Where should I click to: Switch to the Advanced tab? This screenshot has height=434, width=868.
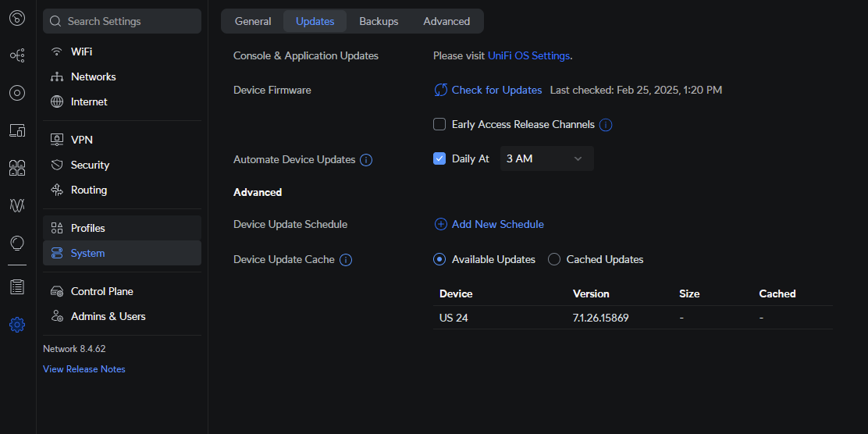pos(446,21)
